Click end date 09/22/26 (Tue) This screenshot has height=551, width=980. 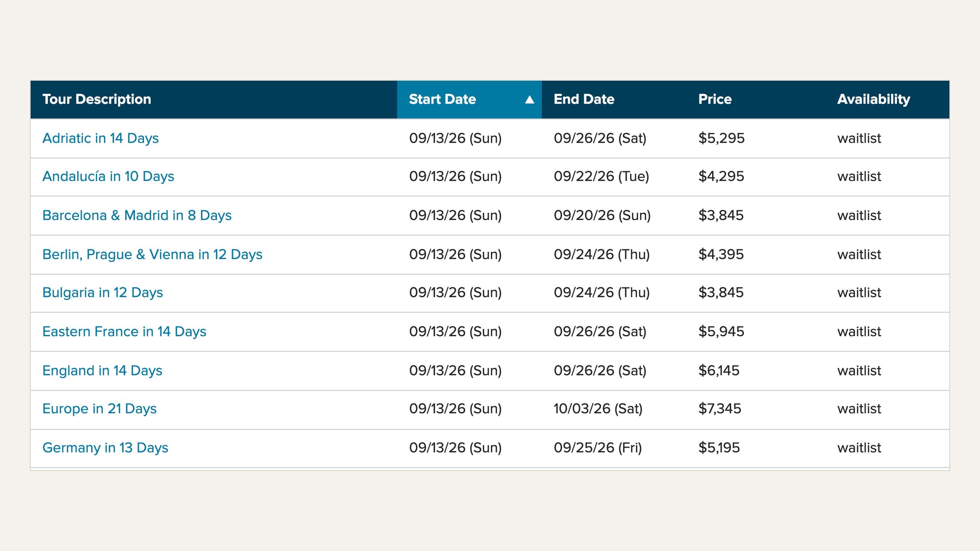click(x=601, y=176)
